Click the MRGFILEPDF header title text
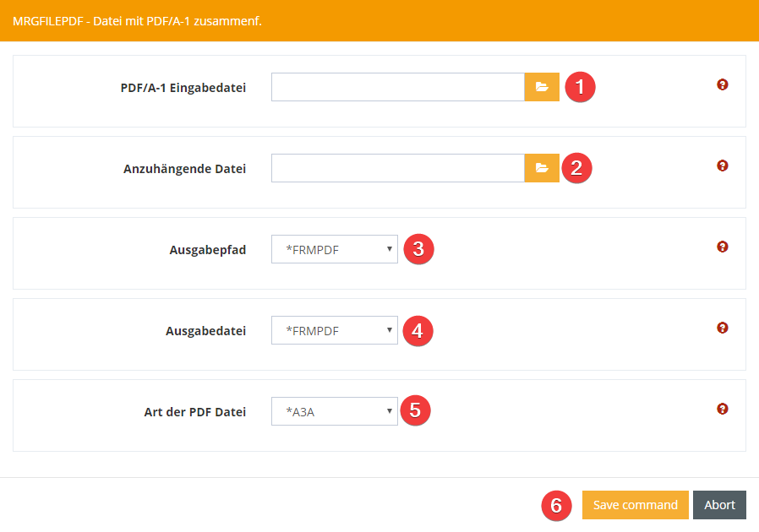This screenshot has height=532, width=759. click(x=137, y=20)
